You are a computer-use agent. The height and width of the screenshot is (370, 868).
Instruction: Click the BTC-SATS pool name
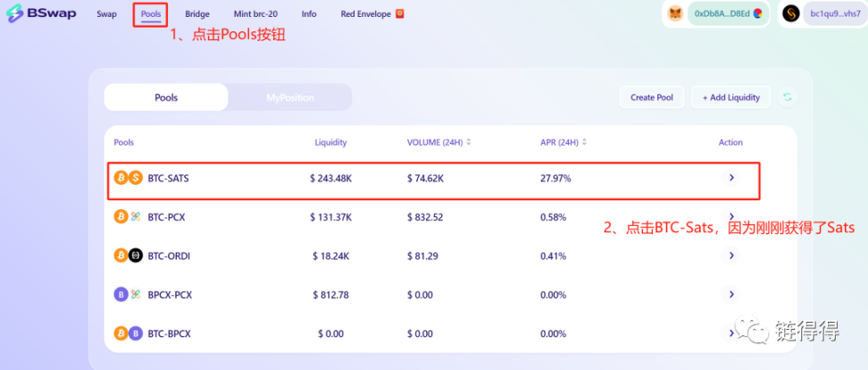[x=168, y=179]
